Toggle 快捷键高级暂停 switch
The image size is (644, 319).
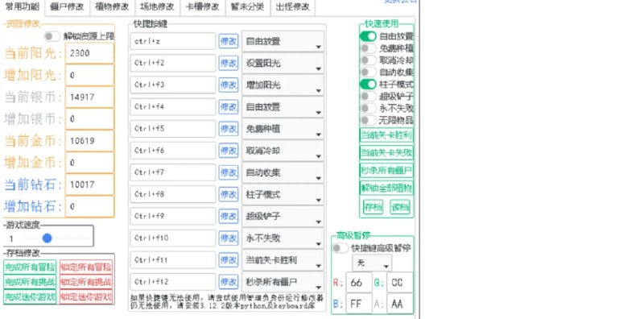point(340,248)
